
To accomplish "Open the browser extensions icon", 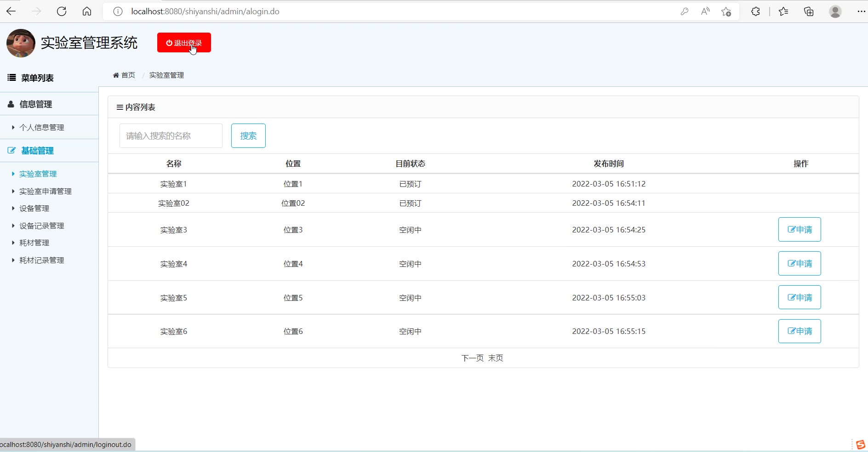I will click(x=755, y=11).
